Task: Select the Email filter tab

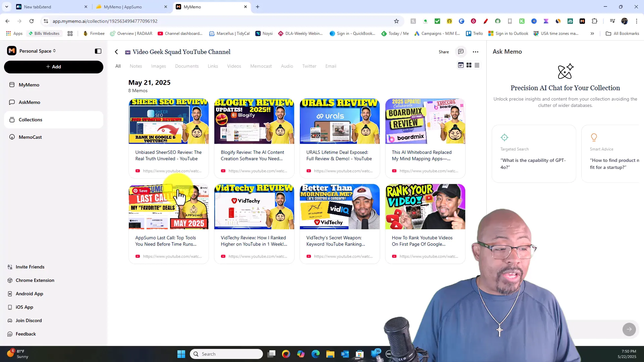Action: (x=331, y=66)
